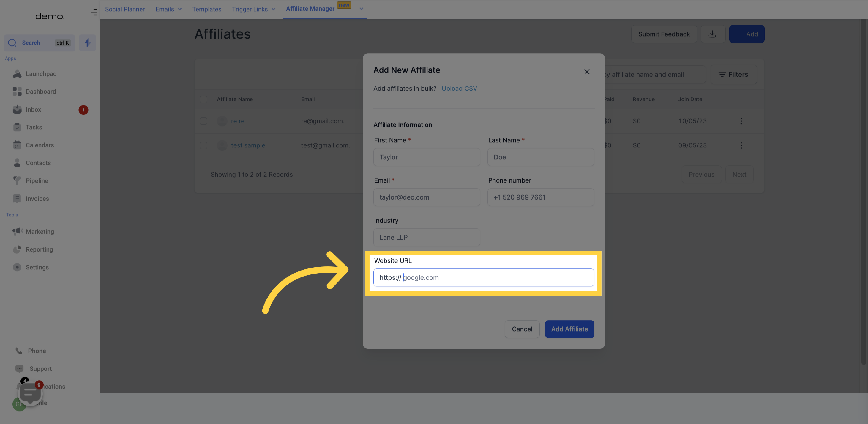Click Upload CSV link for bulk affiliates

pos(460,89)
